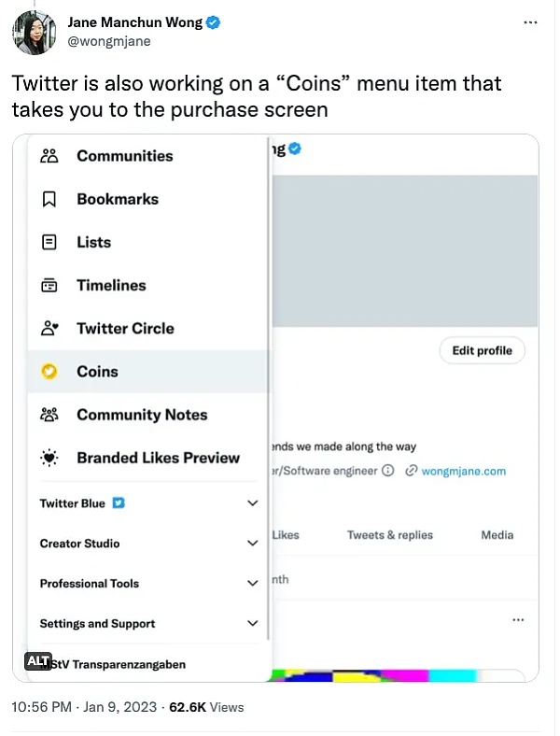This screenshot has width=560, height=736.
Task: Click the Bookmarks ribbon icon
Action: tap(49, 199)
